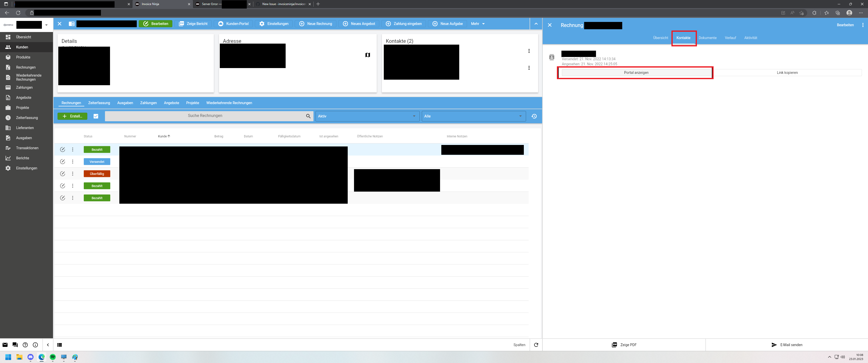
Task: Open Lieferanten in the sidebar
Action: coord(25,128)
